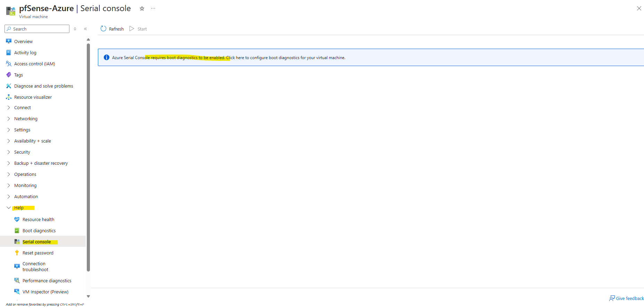Click the pfSense-Azure virtual machine header icon
This screenshot has width=644, height=308.
(x=11, y=11)
